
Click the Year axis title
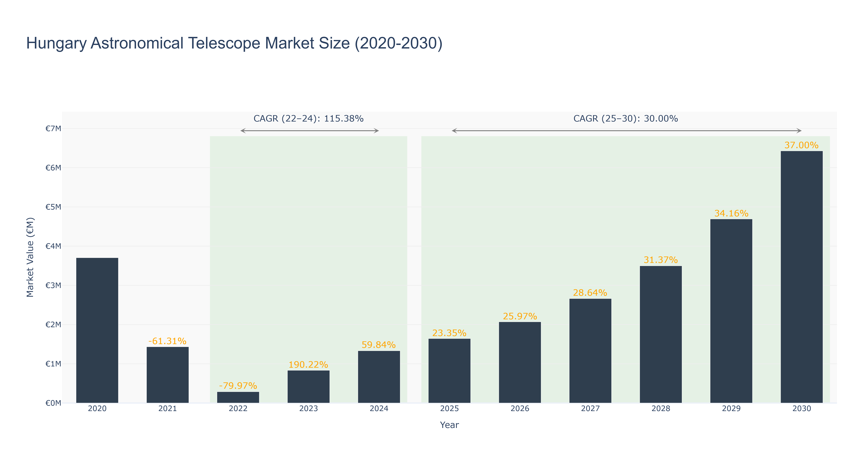[449, 425]
